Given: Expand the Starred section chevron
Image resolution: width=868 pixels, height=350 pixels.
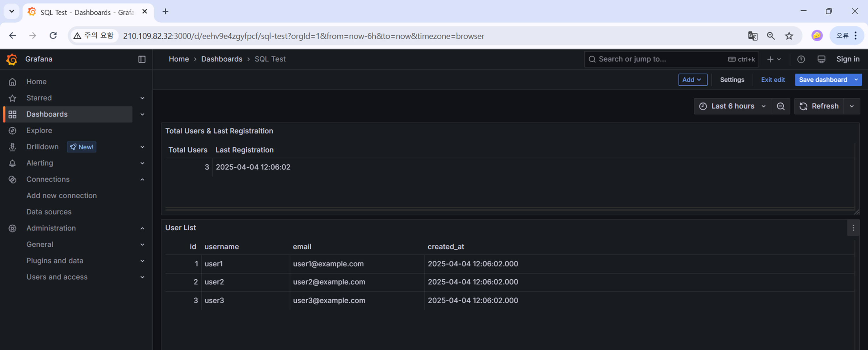Looking at the screenshot, I should tap(142, 98).
